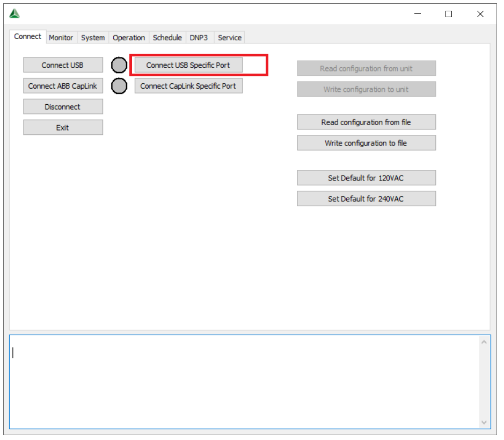Screen dimensions: 504x440
Task: Click Connect CapLink Specific Port
Action: (188, 86)
